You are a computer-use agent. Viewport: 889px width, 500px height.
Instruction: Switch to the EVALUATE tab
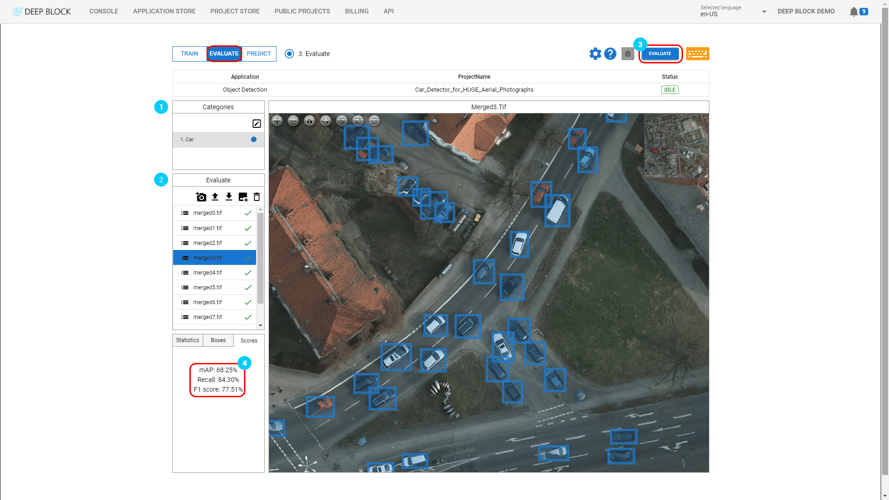[224, 54]
